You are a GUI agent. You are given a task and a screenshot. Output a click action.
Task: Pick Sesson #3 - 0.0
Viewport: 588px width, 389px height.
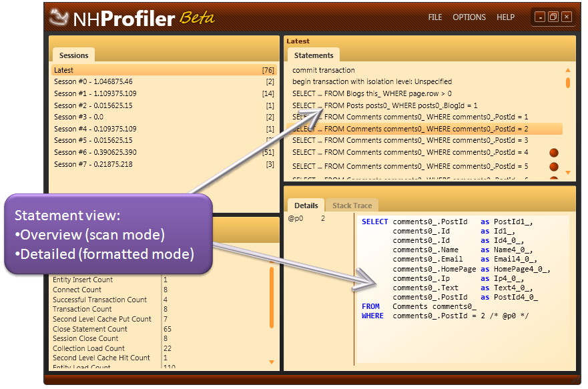point(164,117)
